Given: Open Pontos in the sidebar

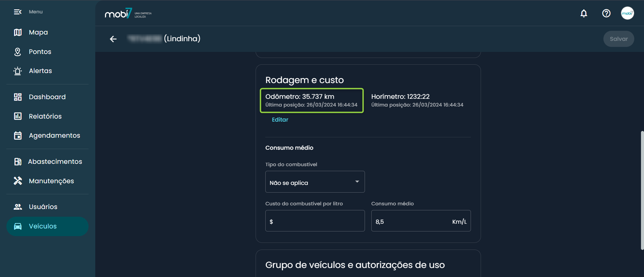Looking at the screenshot, I should [40, 52].
